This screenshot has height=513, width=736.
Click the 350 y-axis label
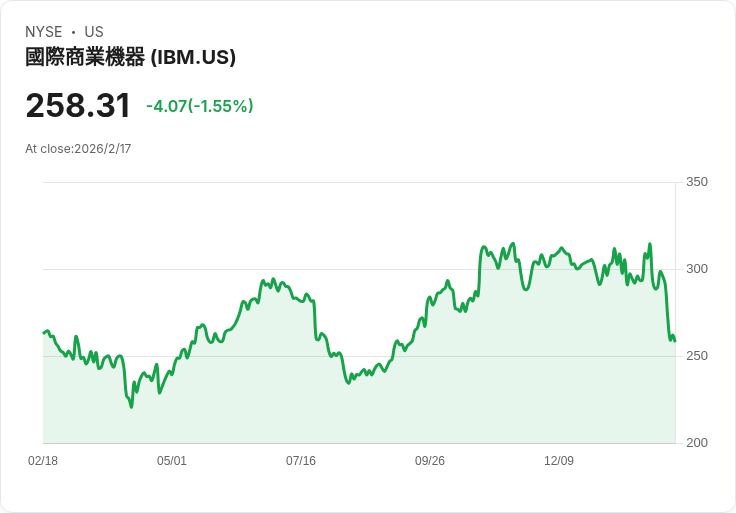[x=696, y=182]
